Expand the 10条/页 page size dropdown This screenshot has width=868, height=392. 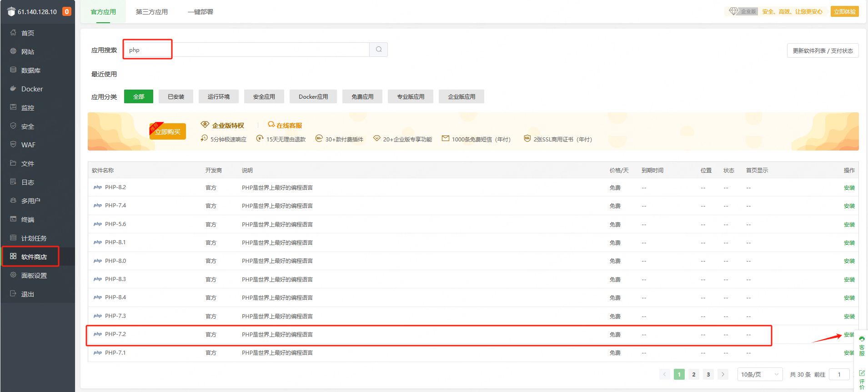pyautogui.click(x=759, y=374)
